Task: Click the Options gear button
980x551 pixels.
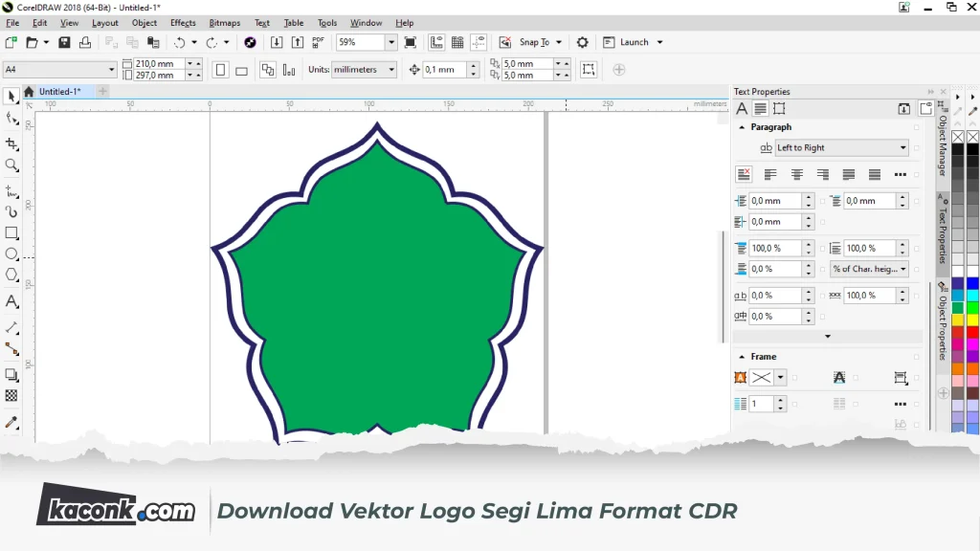Action: click(x=582, y=42)
